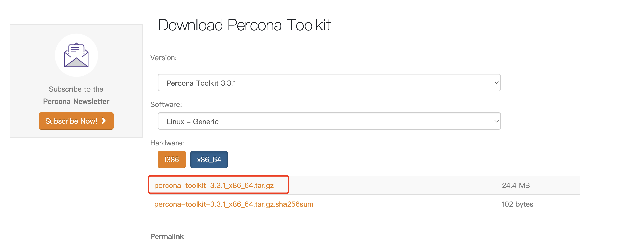This screenshot has height=239, width=644.
Task: Open the Linux – Generic software dropdown
Action: (329, 121)
